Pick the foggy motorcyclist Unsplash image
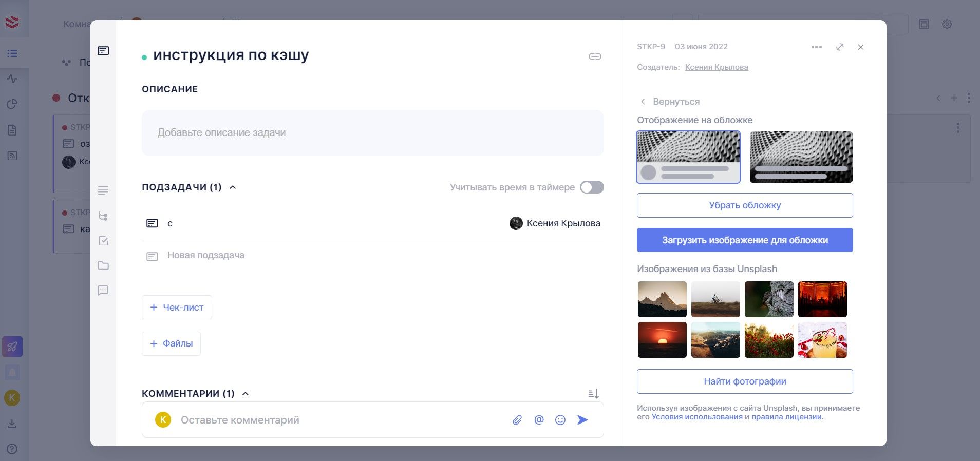980x461 pixels. [715, 299]
